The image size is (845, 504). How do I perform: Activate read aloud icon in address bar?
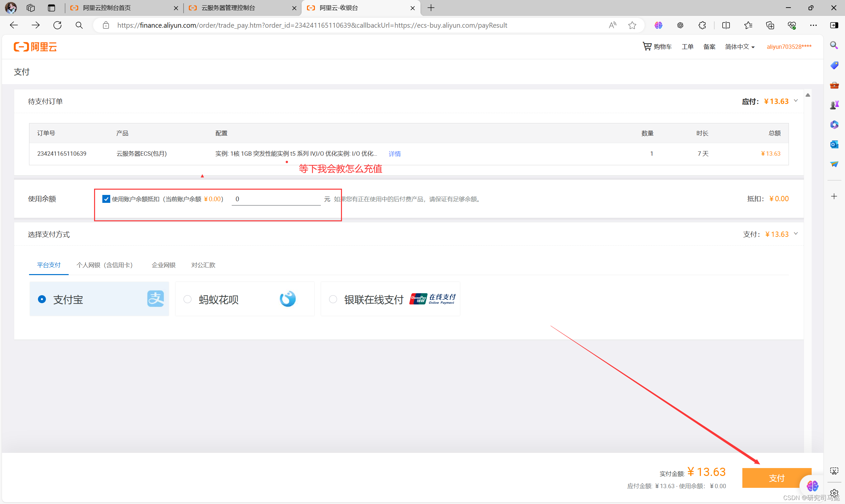pyautogui.click(x=612, y=25)
